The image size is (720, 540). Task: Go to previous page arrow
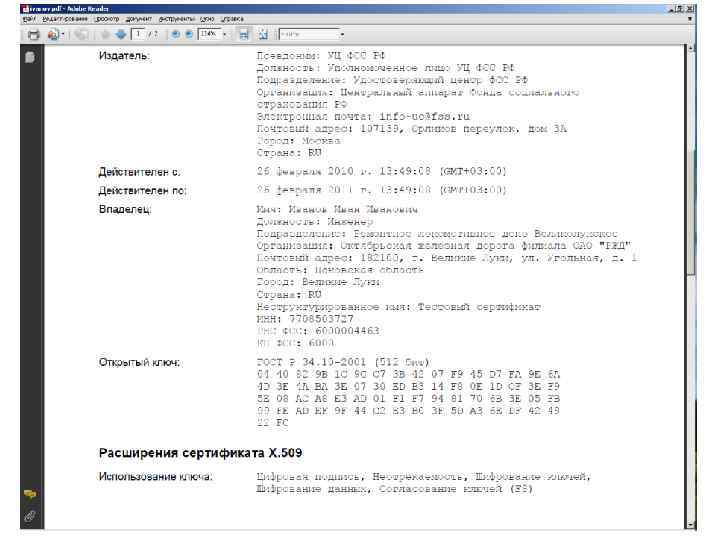tap(105, 34)
